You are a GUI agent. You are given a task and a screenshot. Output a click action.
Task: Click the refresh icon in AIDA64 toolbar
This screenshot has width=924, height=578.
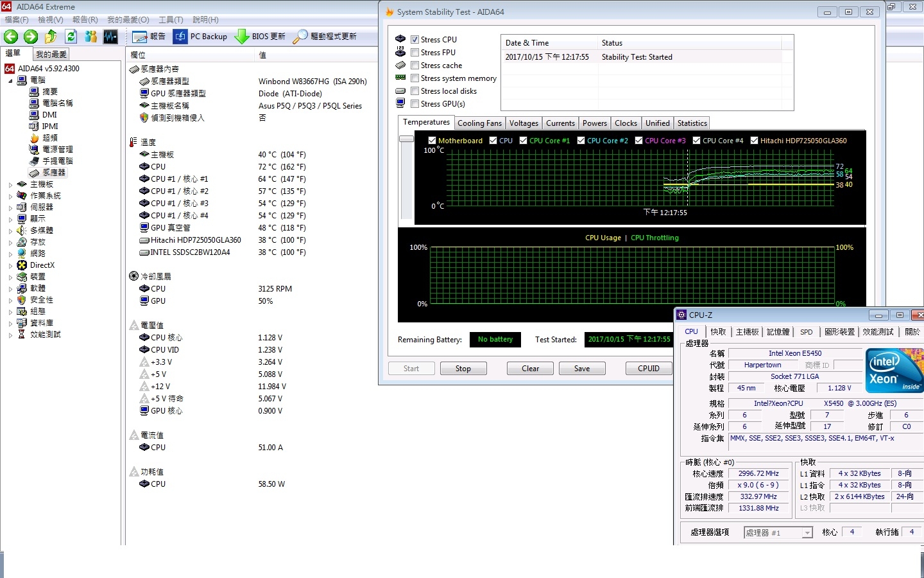pyautogui.click(x=71, y=37)
